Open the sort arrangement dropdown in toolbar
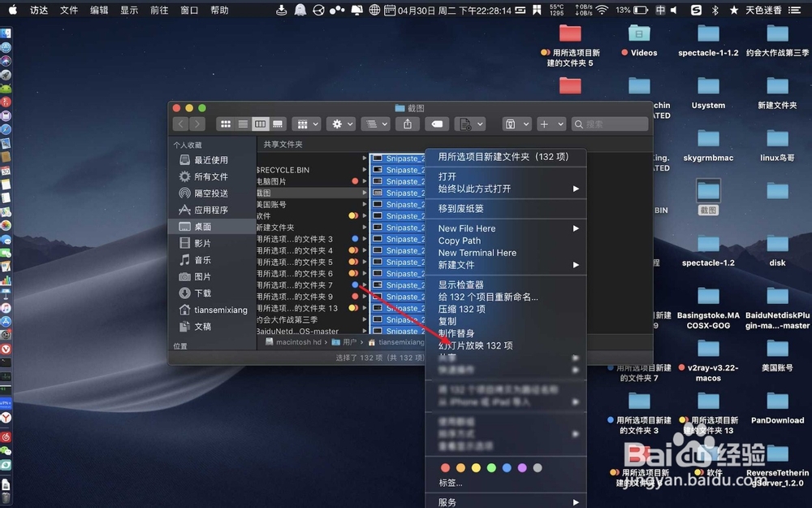Viewport: 812px width, 508px height. click(x=376, y=124)
